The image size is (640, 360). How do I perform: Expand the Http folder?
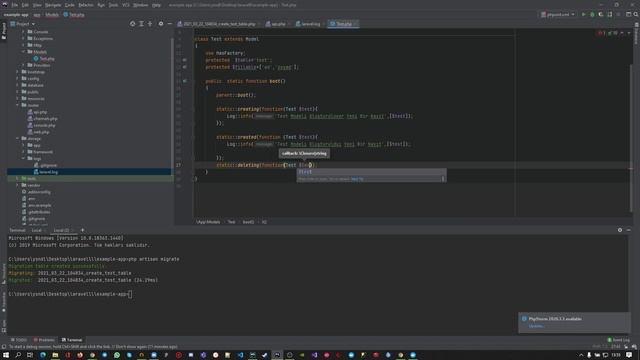pos(23,45)
